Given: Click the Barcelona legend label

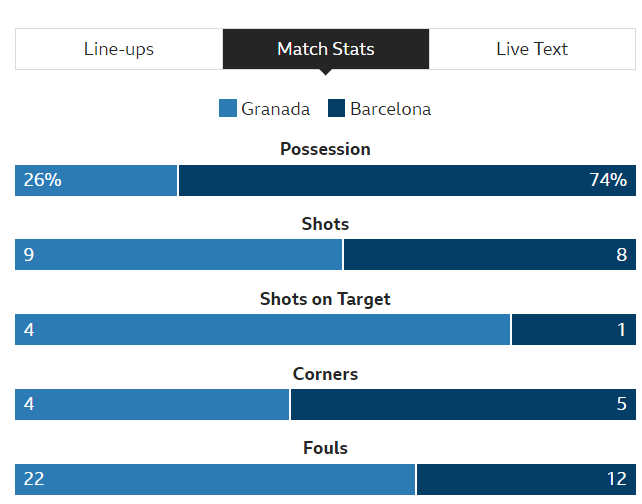Looking at the screenshot, I should 391,109.
